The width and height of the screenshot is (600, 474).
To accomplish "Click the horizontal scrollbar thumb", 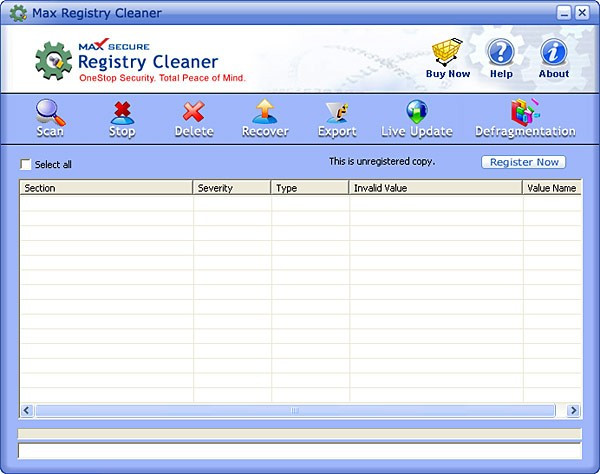I will click(295, 410).
